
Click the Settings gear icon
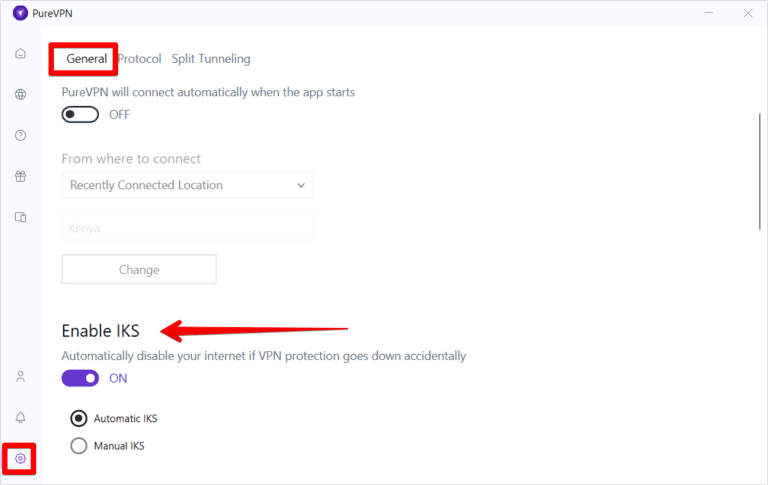pyautogui.click(x=20, y=458)
